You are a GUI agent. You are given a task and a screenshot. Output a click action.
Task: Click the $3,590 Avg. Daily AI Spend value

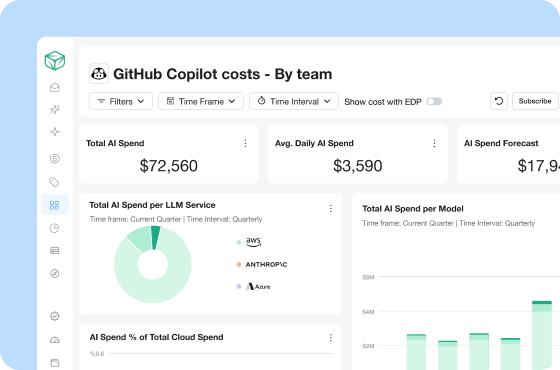click(x=358, y=166)
